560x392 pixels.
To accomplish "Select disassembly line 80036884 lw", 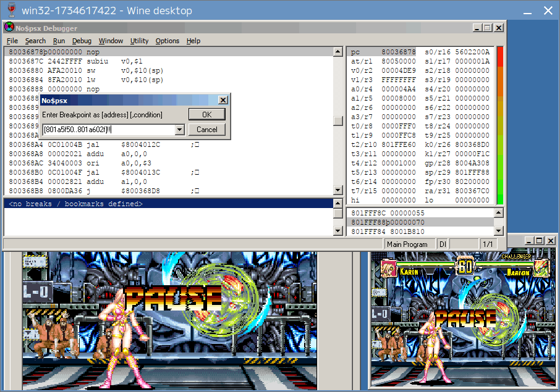I will tap(169, 80).
